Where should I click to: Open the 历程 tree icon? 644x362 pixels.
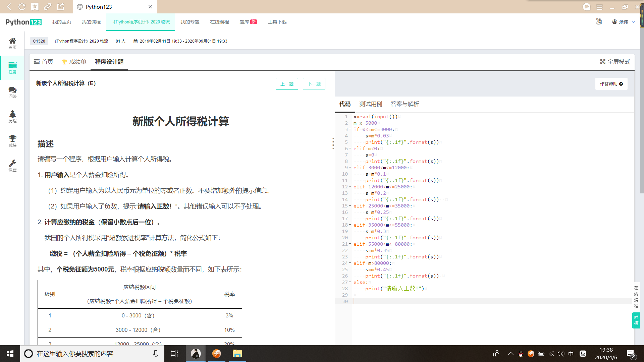pos(12,116)
